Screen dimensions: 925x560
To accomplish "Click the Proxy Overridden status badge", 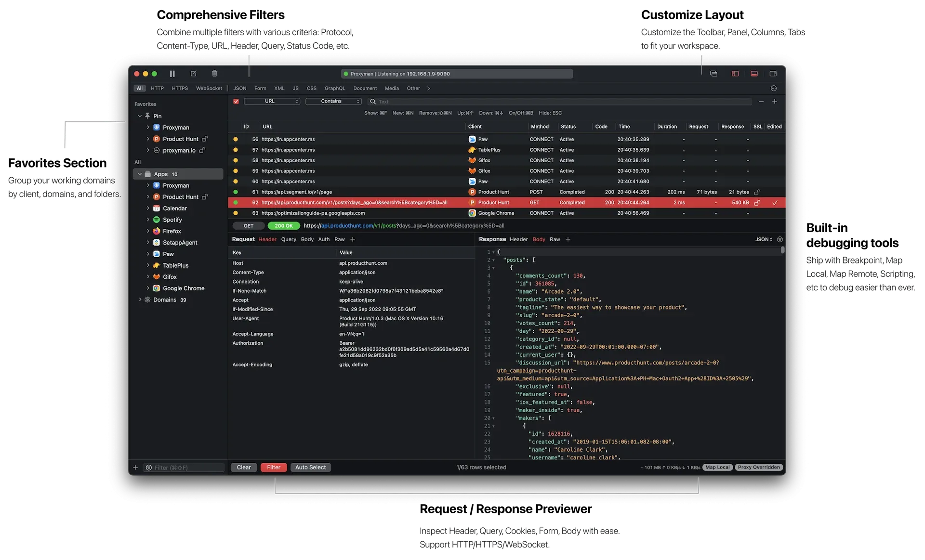I will [x=759, y=468].
